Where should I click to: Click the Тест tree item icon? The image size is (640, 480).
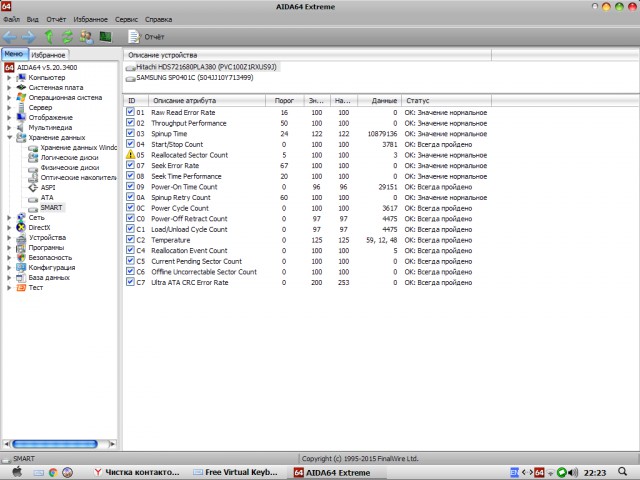click(x=21, y=287)
